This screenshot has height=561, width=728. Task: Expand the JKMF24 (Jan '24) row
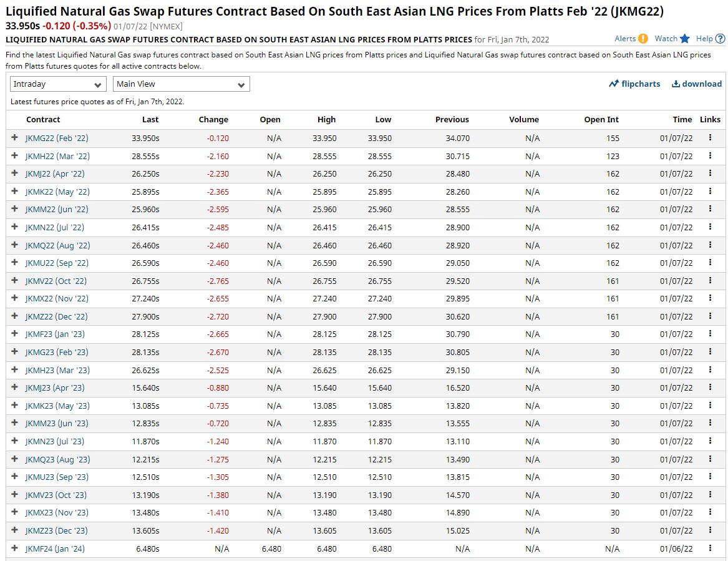[14, 548]
